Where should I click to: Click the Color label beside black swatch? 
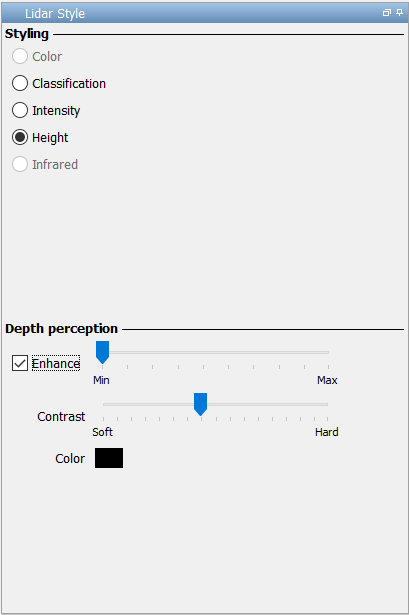pos(70,458)
